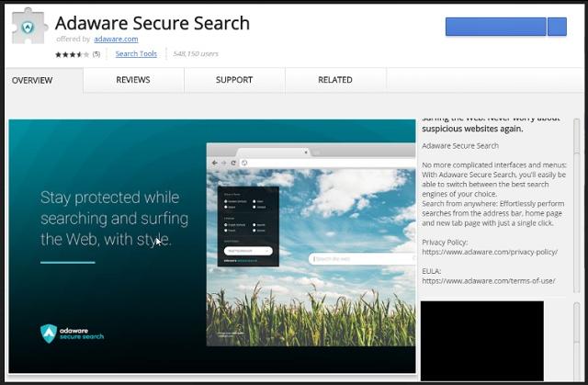Click the black video thumbnail area

click(481, 340)
